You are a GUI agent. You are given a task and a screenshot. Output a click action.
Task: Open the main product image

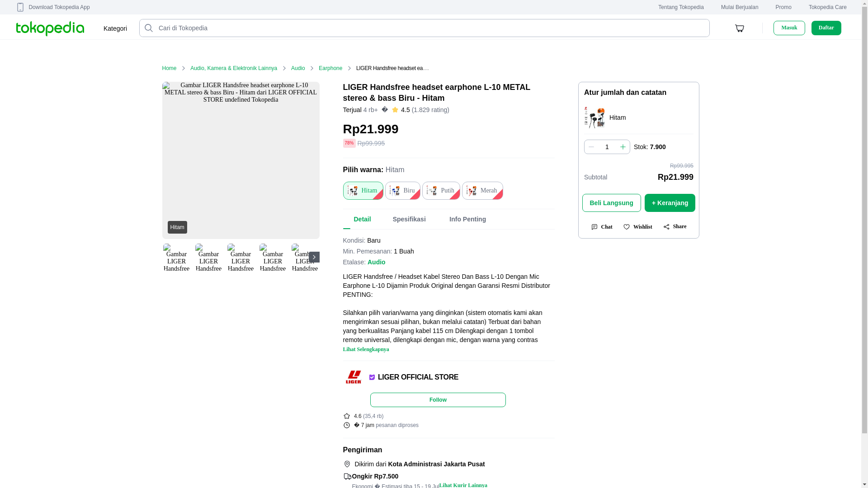coord(241,160)
